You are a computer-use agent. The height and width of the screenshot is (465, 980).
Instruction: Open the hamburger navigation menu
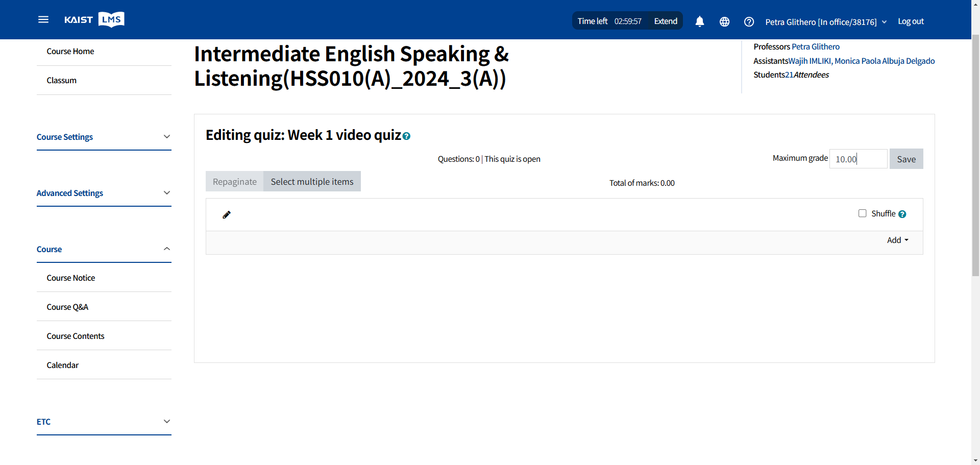(43, 19)
